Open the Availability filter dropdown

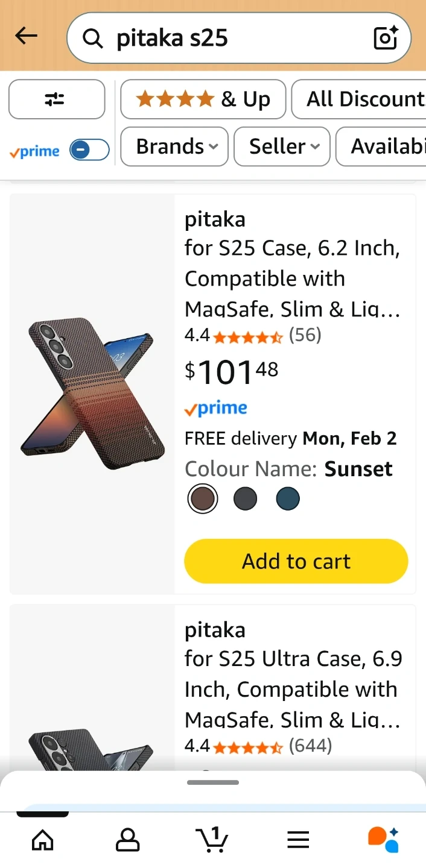point(381,146)
